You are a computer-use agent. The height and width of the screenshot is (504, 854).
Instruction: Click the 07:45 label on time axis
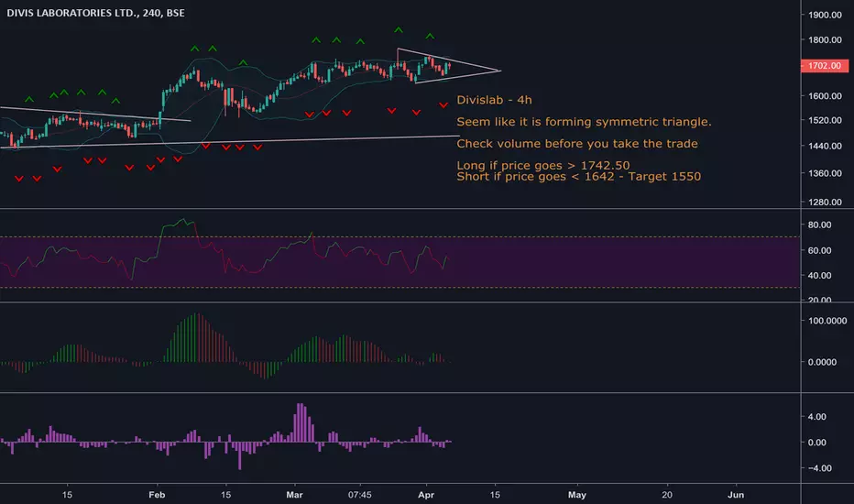pyautogui.click(x=360, y=495)
